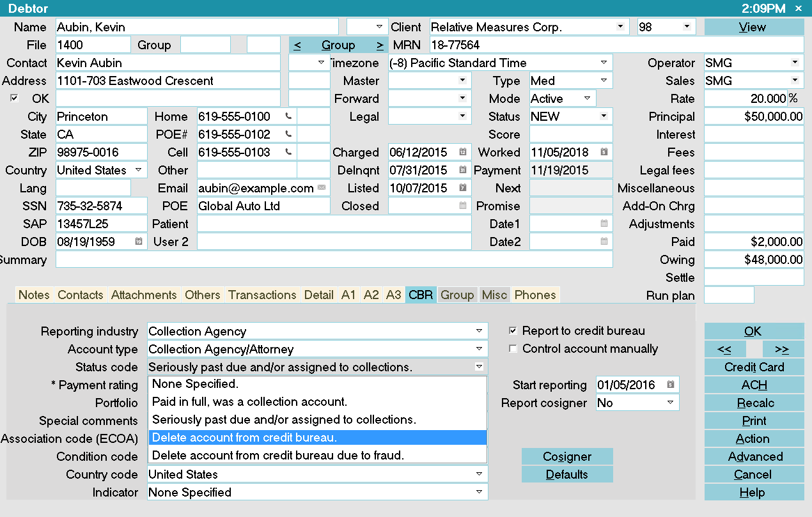
Task: Expand the Account type dropdown
Action: coord(479,349)
